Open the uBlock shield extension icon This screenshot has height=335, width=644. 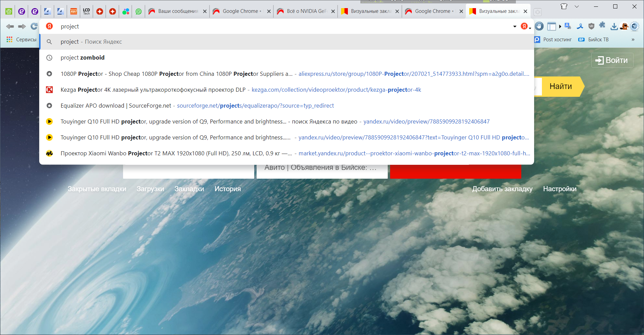click(591, 26)
